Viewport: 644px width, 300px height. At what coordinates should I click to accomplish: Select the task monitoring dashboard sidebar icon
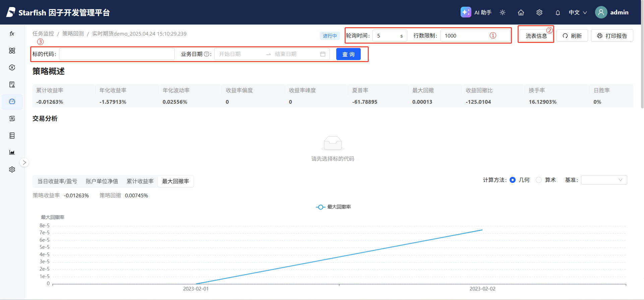12,102
